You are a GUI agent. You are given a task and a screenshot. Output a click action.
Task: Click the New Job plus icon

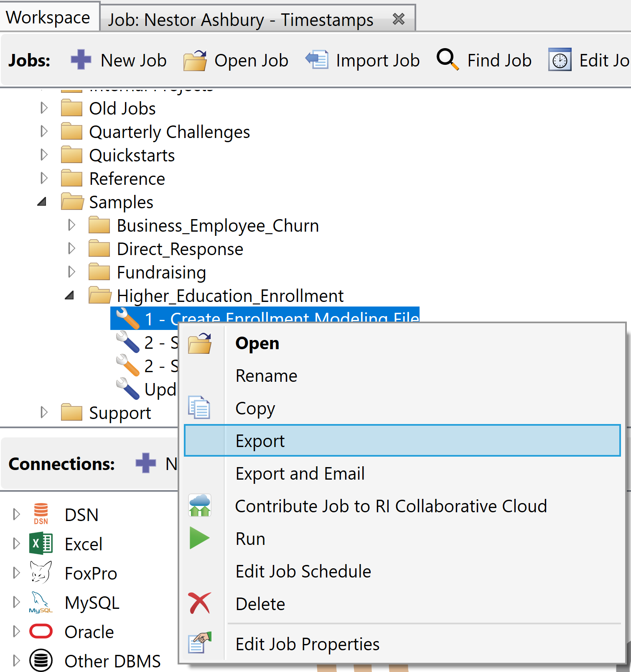coord(81,60)
